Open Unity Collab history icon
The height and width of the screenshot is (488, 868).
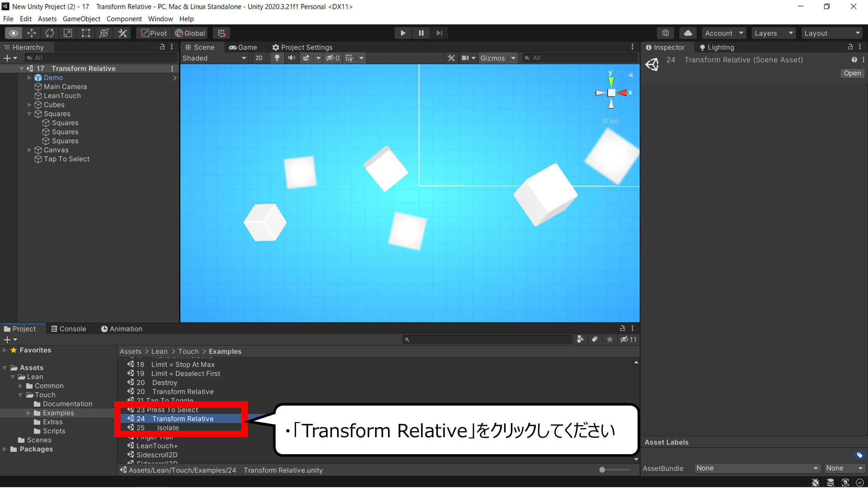pos(665,33)
